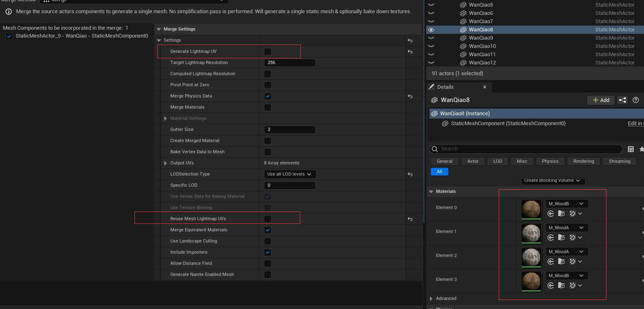Select the Rendering filter tab

click(583, 161)
